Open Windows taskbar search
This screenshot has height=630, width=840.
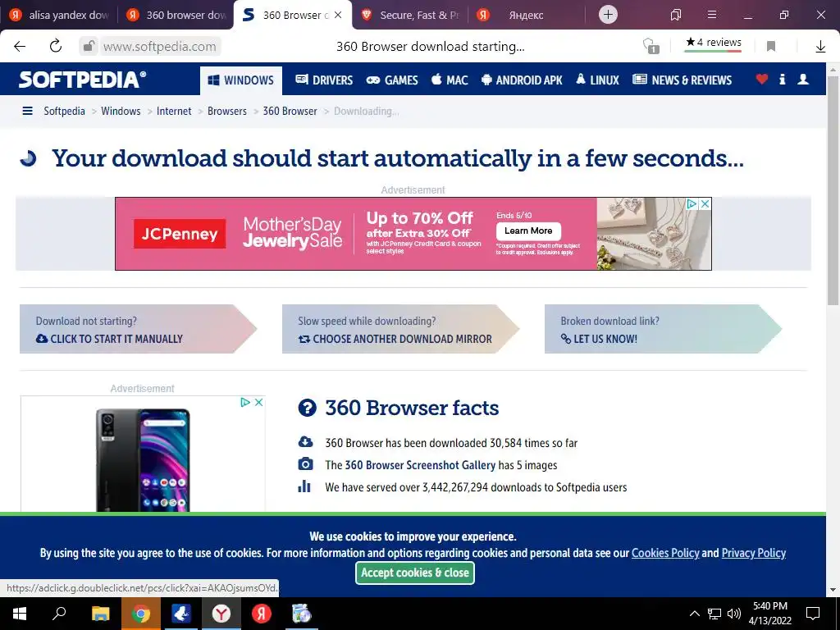coord(59,614)
